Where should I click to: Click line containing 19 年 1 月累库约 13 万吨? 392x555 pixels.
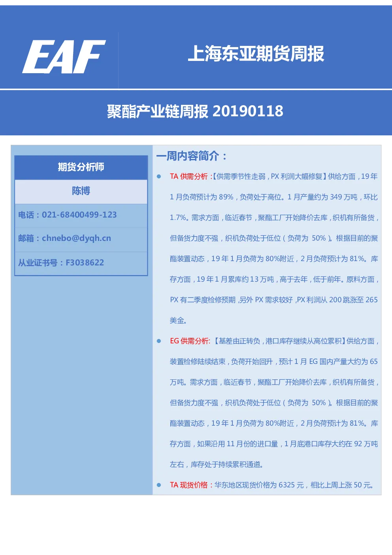point(274,279)
